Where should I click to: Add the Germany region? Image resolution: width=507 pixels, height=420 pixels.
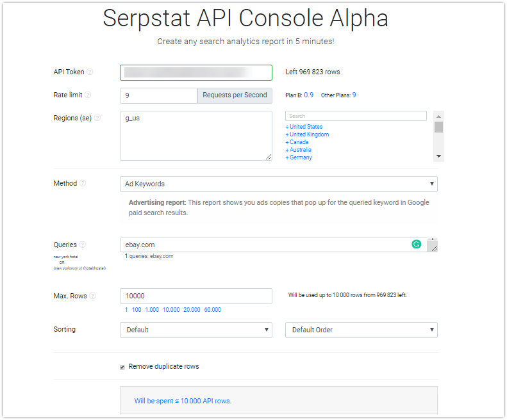click(299, 157)
